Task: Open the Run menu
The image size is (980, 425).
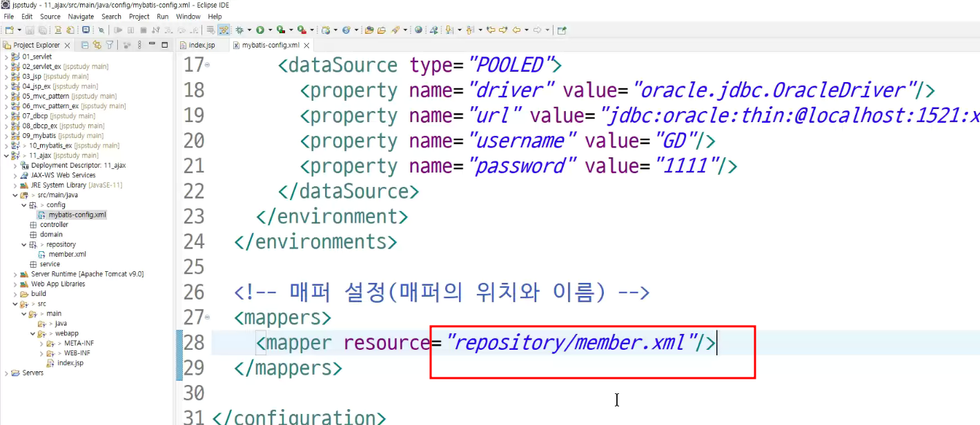Action: pyautogui.click(x=163, y=17)
